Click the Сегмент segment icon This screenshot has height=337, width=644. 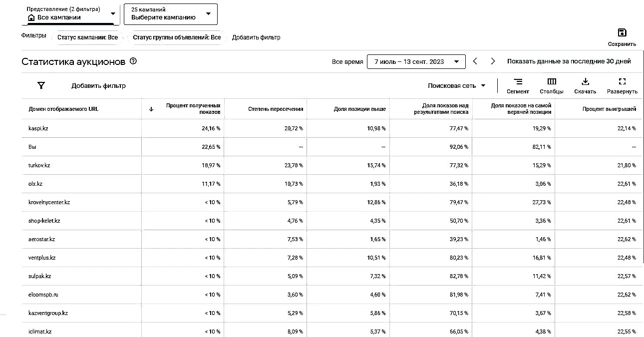coord(518,82)
